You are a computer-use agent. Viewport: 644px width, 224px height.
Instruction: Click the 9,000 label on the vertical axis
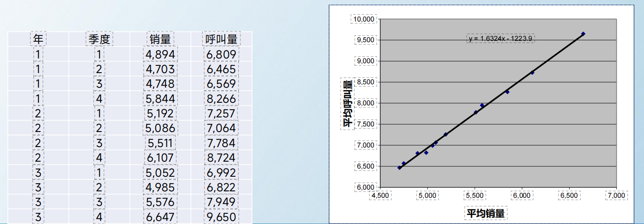pyautogui.click(x=366, y=61)
